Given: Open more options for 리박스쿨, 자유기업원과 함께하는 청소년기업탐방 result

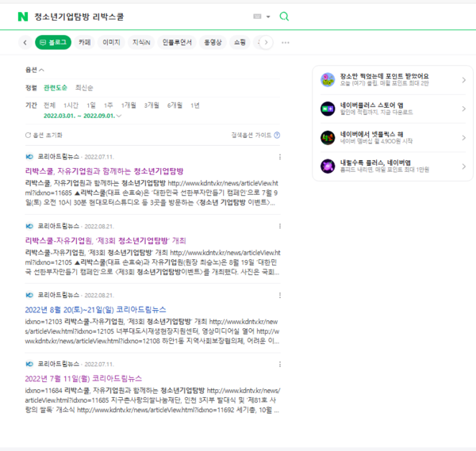Looking at the screenshot, I should pyautogui.click(x=280, y=157).
